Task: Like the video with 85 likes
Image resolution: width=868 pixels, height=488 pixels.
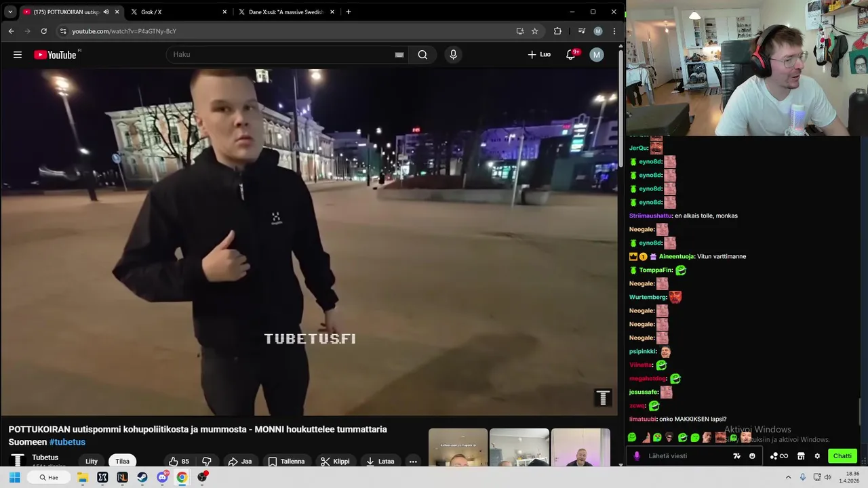Action: click(x=179, y=462)
